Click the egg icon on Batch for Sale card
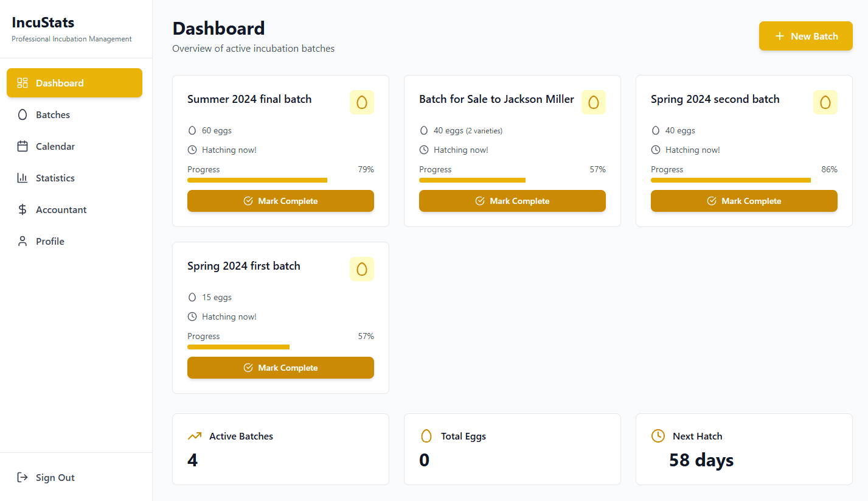 click(x=594, y=102)
